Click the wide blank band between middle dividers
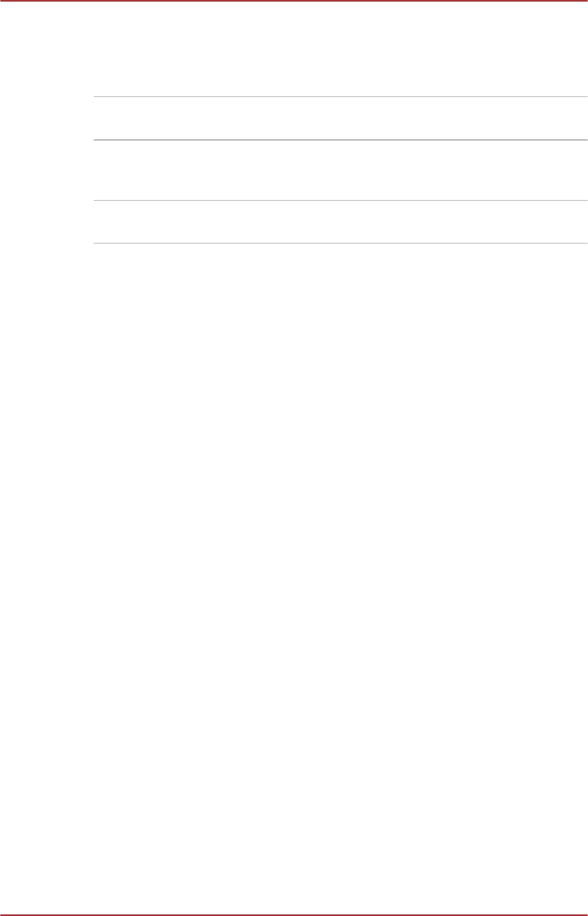 pyautogui.click(x=340, y=170)
